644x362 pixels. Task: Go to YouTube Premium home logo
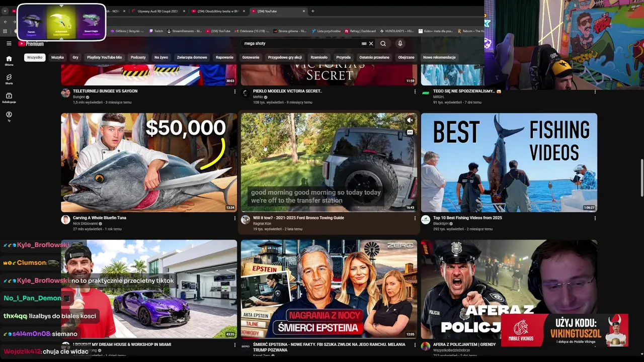[31, 44]
